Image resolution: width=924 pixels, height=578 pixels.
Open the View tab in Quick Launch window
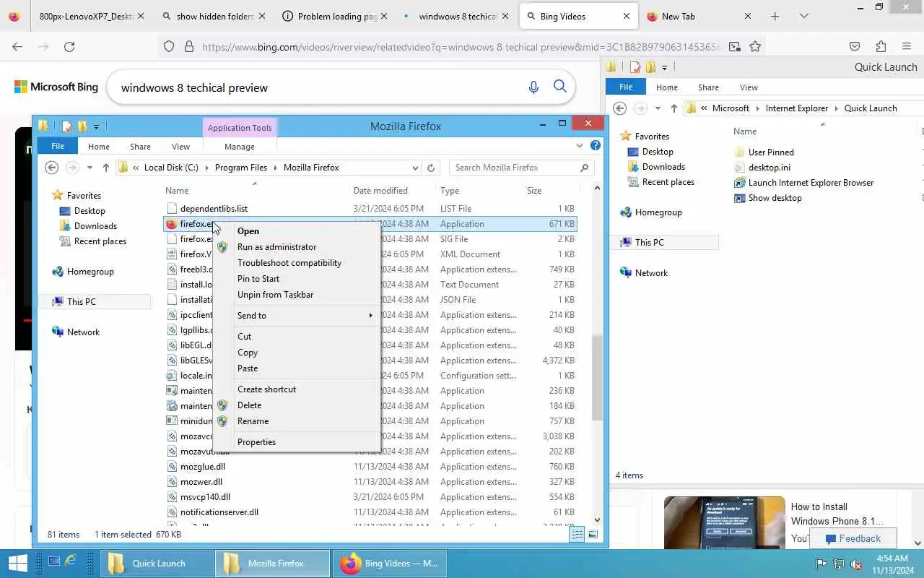click(749, 87)
